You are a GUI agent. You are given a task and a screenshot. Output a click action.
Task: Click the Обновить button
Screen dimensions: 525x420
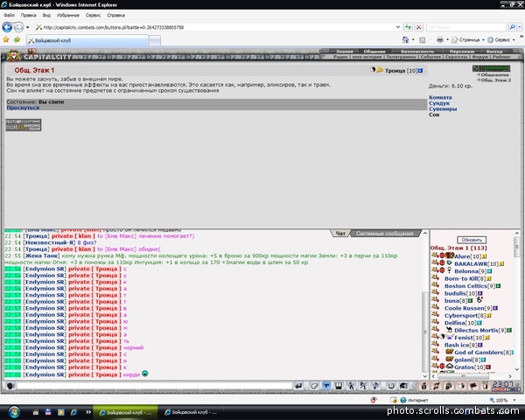tap(472, 240)
